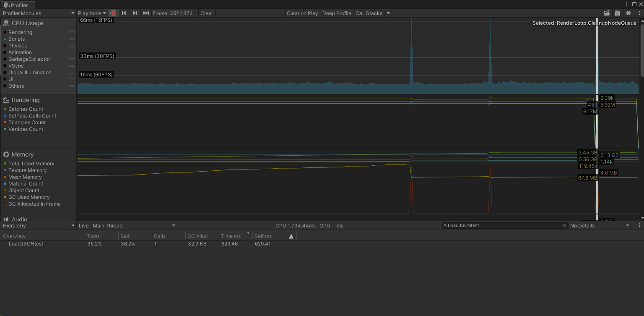Open Profiler help documentation icon
The height and width of the screenshot is (316, 644).
pos(628,13)
